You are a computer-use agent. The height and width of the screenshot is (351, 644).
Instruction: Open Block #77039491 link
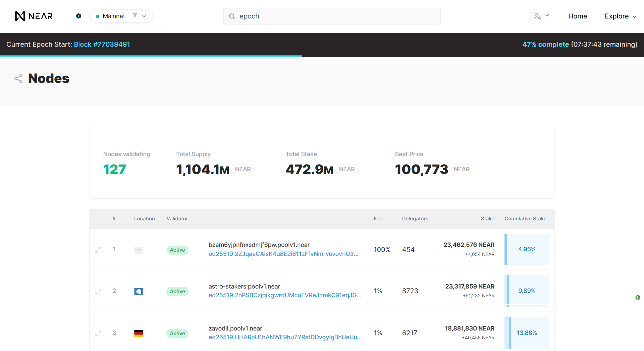coord(102,44)
